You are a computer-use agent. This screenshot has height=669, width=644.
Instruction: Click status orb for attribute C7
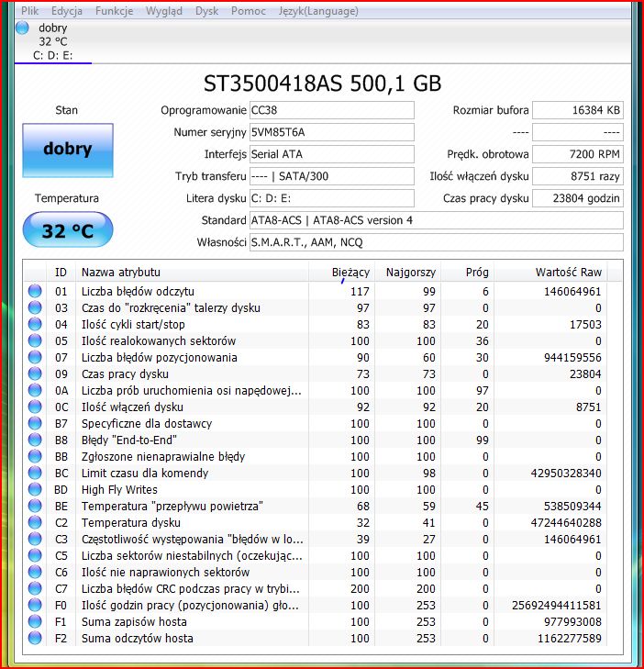[35, 588]
